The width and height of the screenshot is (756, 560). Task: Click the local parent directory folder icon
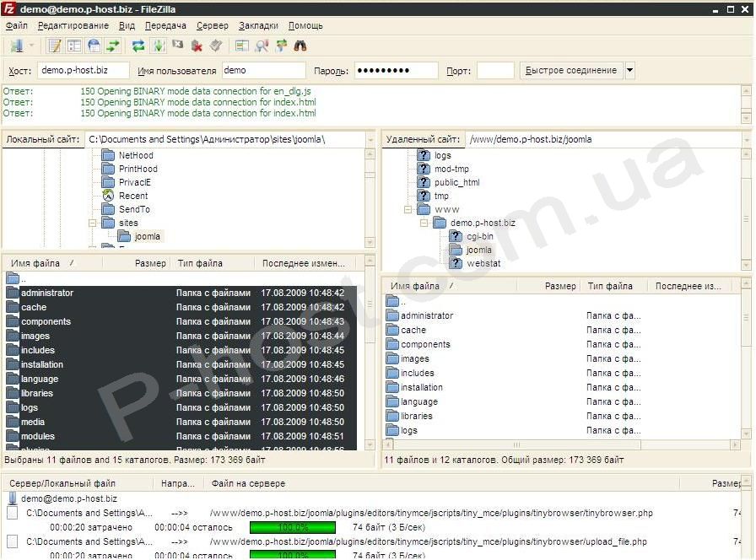pos(13,278)
